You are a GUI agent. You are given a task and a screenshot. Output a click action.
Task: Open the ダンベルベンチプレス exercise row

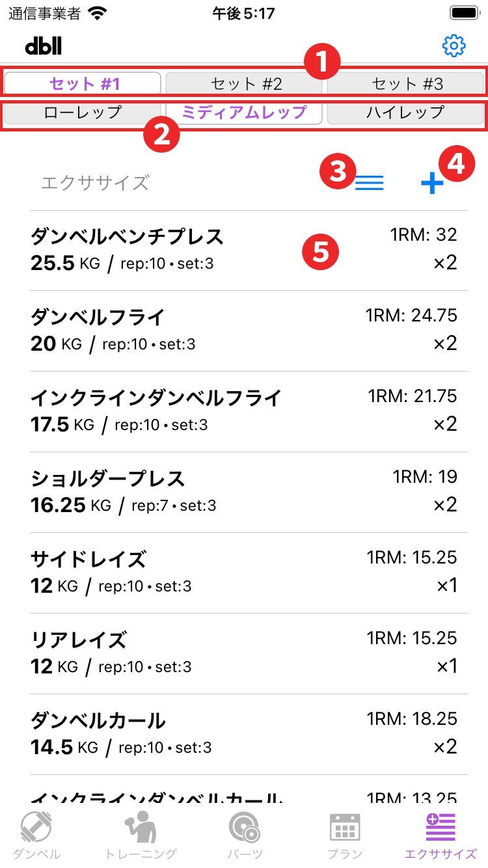click(244, 251)
